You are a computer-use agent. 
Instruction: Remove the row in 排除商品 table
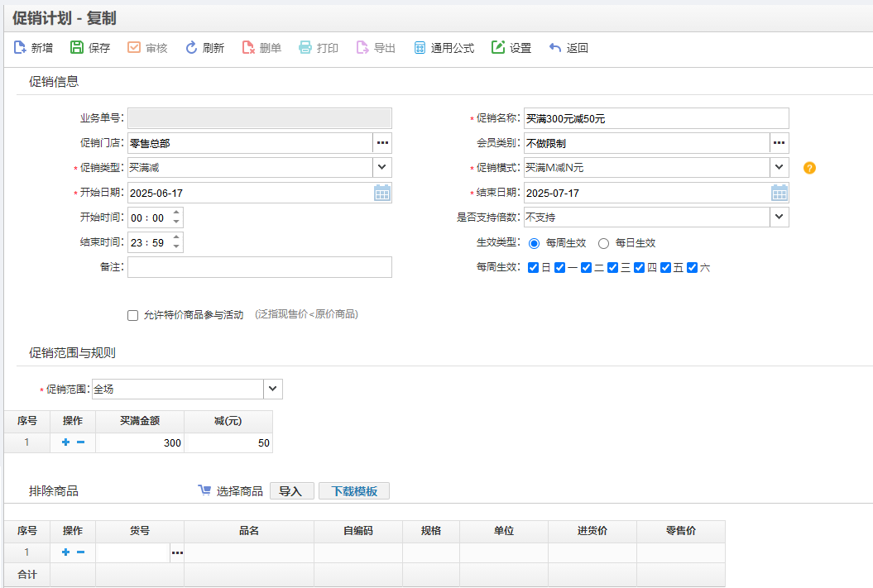81,552
